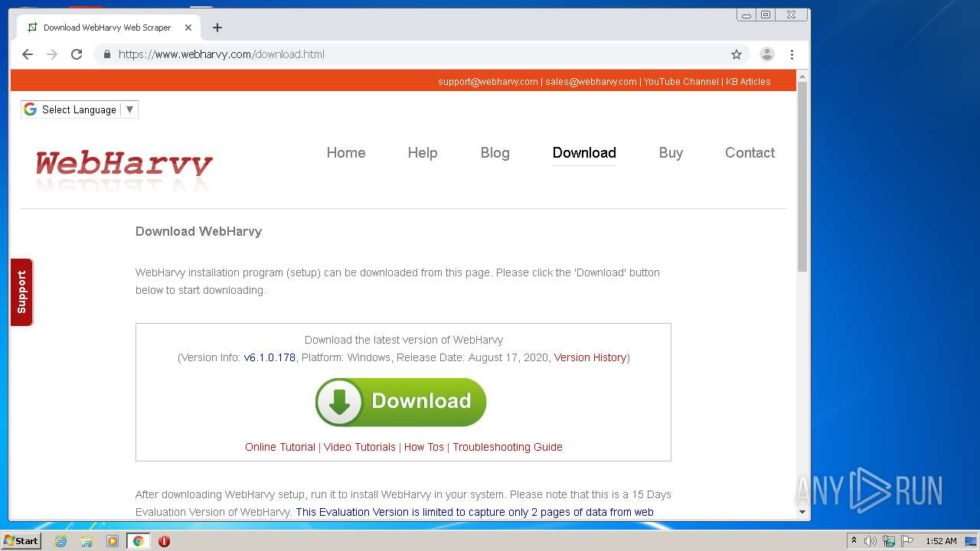The image size is (980, 551).
Task: Open the How Tos link
Action: coord(424,447)
